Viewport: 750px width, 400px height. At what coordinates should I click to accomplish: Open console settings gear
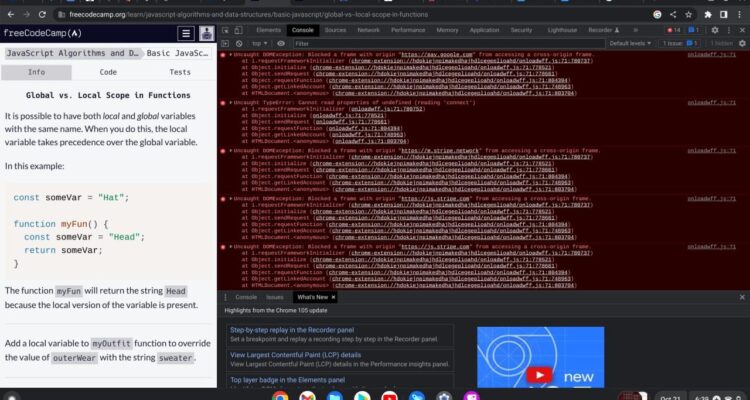coord(742,44)
